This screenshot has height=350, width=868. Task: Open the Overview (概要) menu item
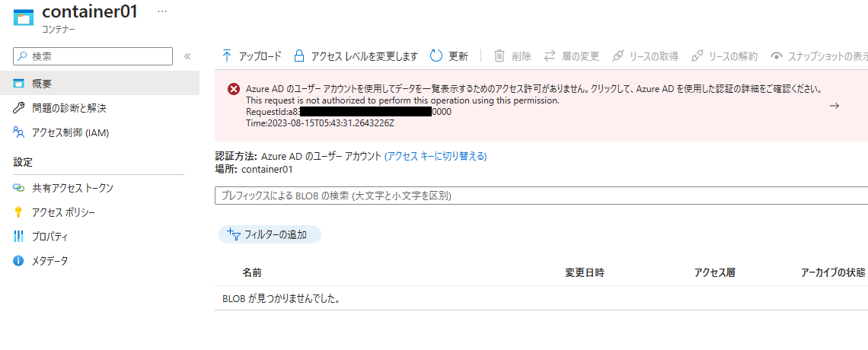tap(42, 84)
